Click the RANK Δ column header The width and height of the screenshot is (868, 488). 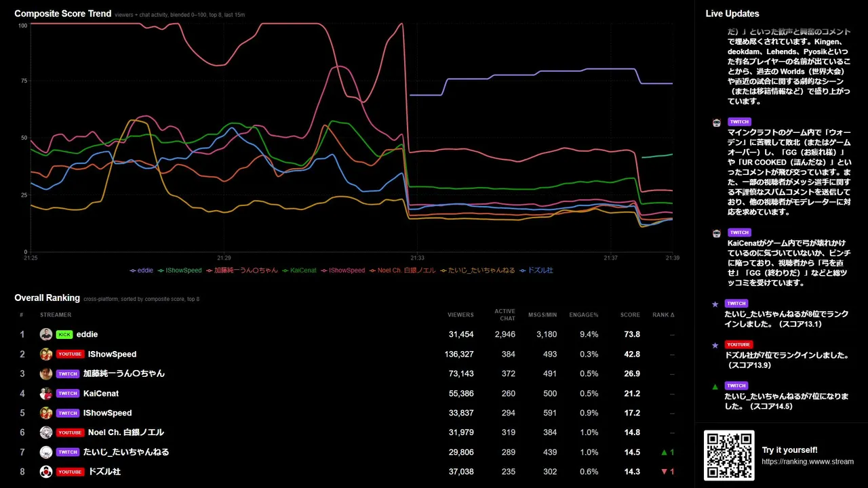(x=663, y=315)
